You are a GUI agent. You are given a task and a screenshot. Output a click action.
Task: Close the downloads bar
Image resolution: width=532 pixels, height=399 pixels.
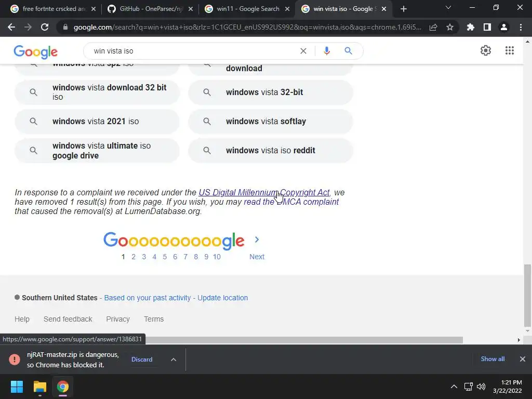(523, 358)
